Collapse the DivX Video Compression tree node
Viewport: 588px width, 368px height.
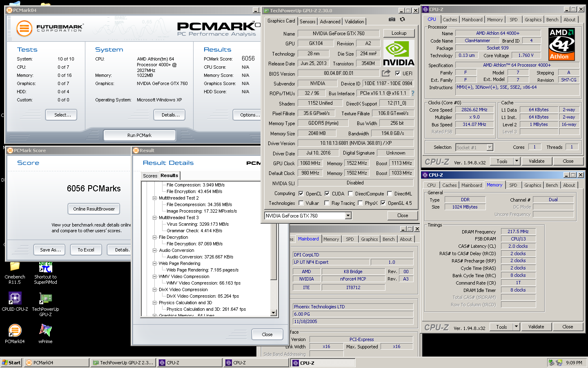click(x=155, y=289)
